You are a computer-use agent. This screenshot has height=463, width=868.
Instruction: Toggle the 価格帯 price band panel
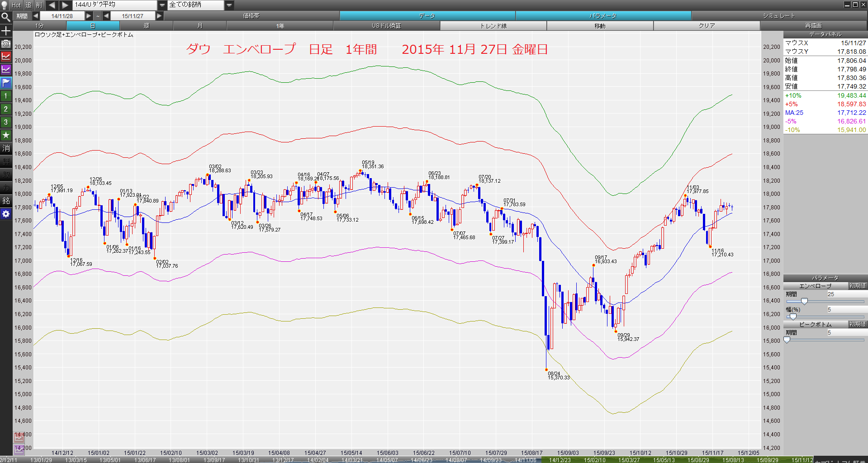(251, 16)
